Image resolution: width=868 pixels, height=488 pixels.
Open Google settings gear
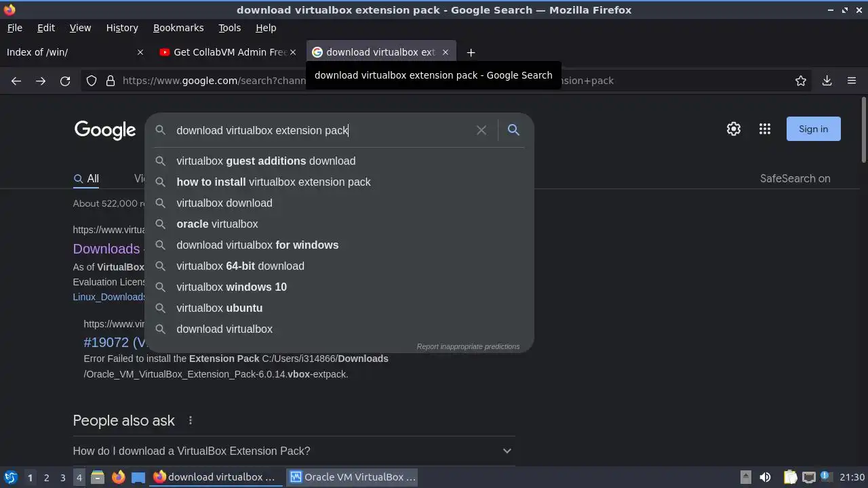coord(734,129)
